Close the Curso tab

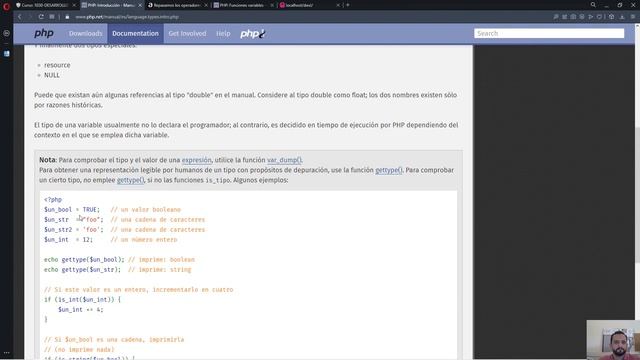click(x=74, y=5)
